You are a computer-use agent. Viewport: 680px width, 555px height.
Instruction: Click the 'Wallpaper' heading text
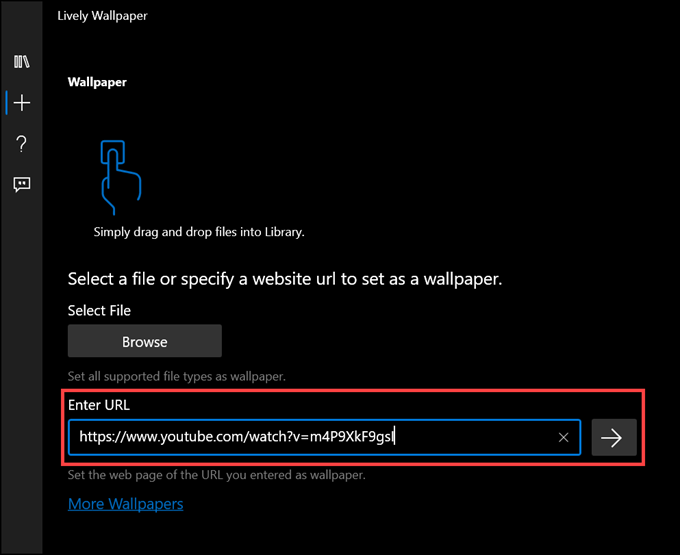coord(97,82)
